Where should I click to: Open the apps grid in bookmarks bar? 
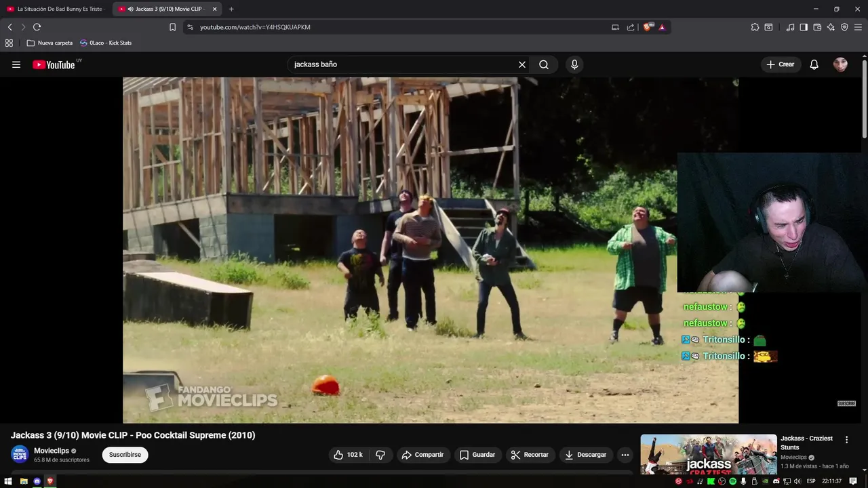click(9, 43)
